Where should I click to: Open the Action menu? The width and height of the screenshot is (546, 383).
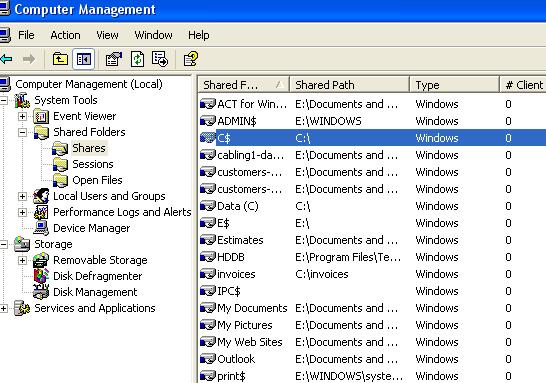65,35
